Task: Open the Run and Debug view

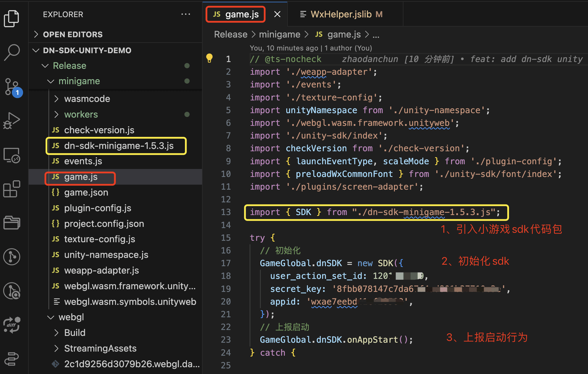Action: coord(12,121)
